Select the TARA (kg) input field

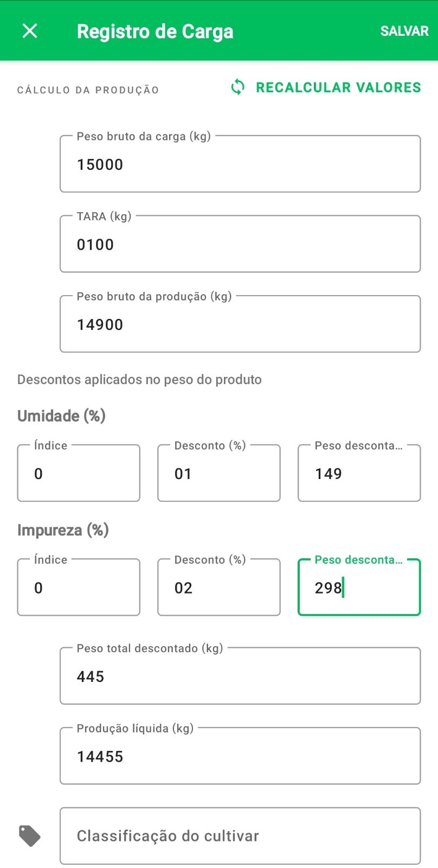coord(240,244)
